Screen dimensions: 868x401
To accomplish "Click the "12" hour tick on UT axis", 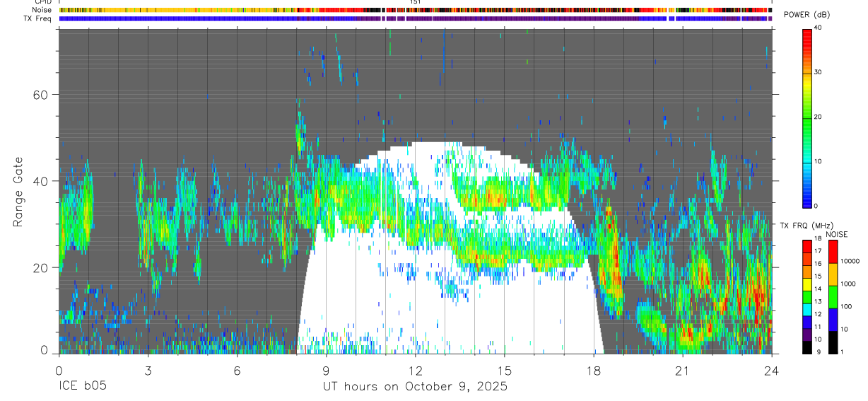I will (415, 370).
